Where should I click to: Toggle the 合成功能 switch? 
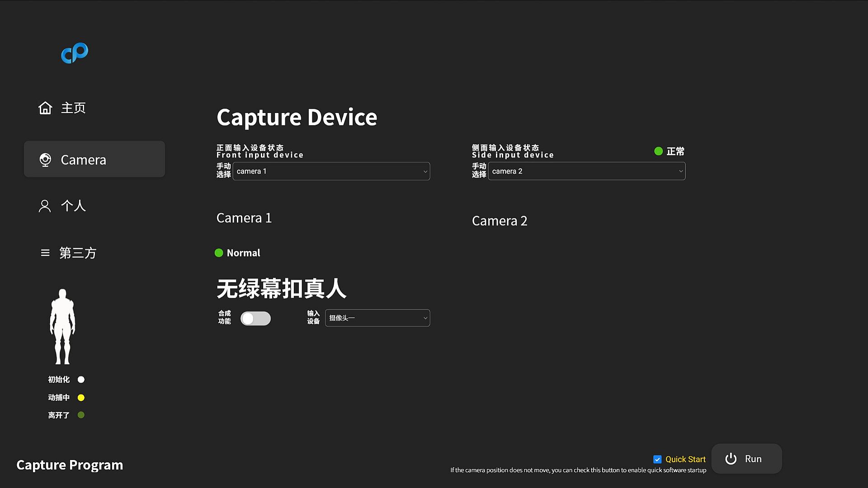255,319
